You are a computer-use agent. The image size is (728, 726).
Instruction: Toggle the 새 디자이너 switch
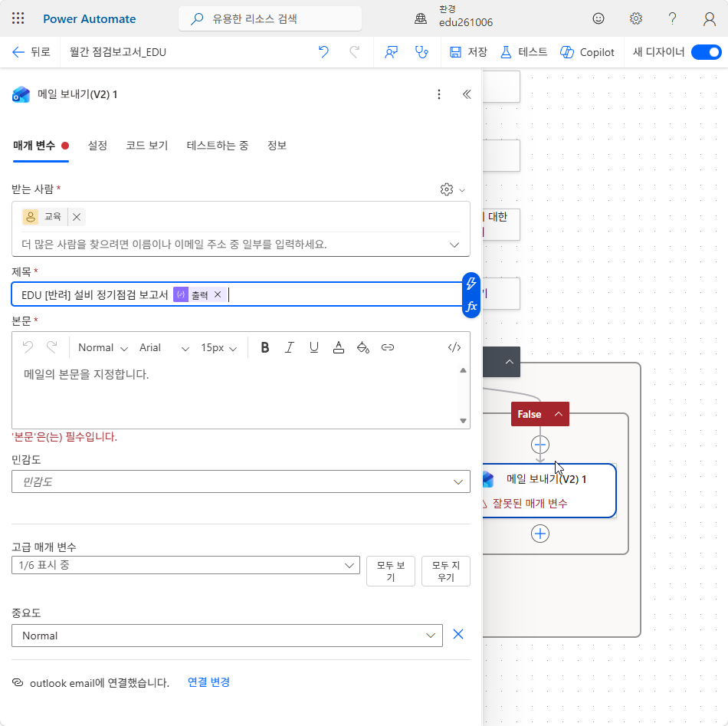click(x=706, y=52)
